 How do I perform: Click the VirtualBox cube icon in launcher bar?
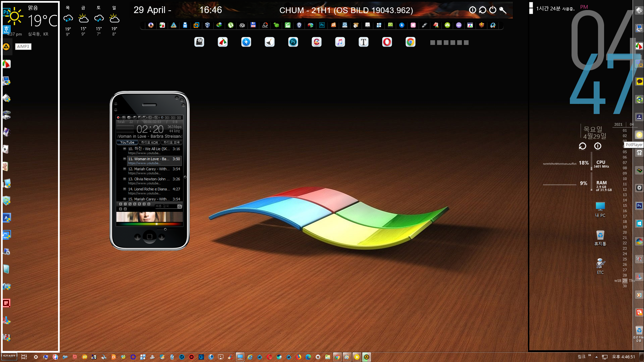click(x=208, y=25)
